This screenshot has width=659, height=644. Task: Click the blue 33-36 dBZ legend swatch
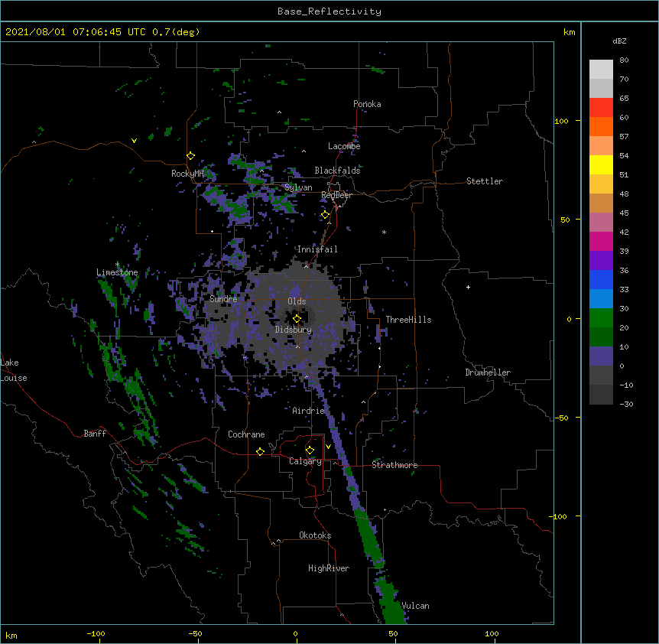pyautogui.click(x=601, y=279)
